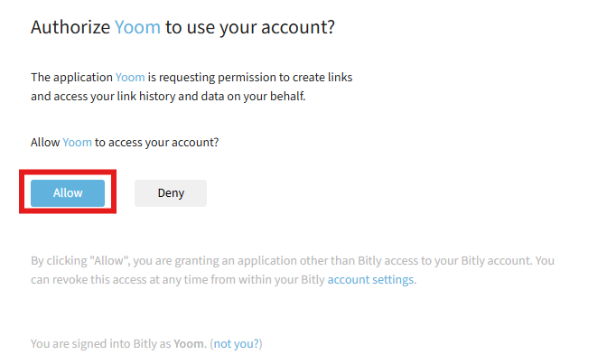
Task: Click the word 'Authorize' in the heading
Action: coord(70,27)
